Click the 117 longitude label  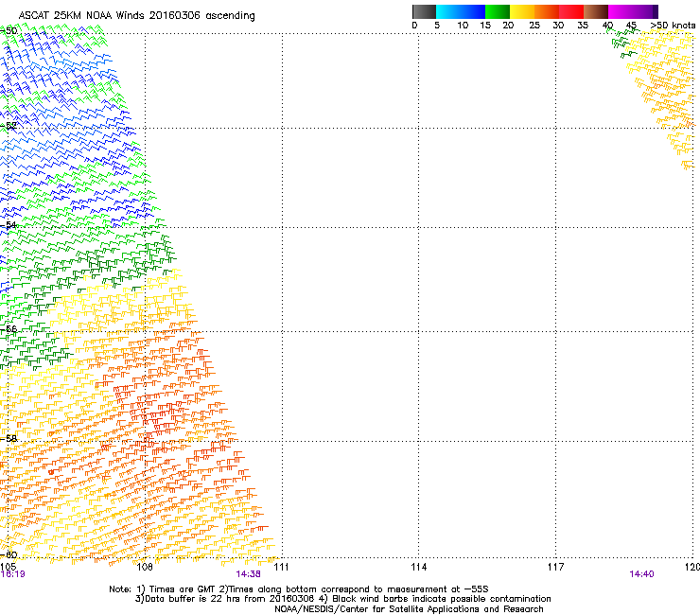tap(555, 567)
